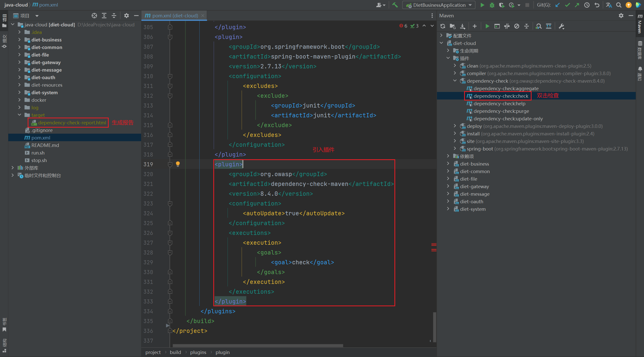
Task: Start Debug of DietBusinessApplication
Action: click(492, 5)
